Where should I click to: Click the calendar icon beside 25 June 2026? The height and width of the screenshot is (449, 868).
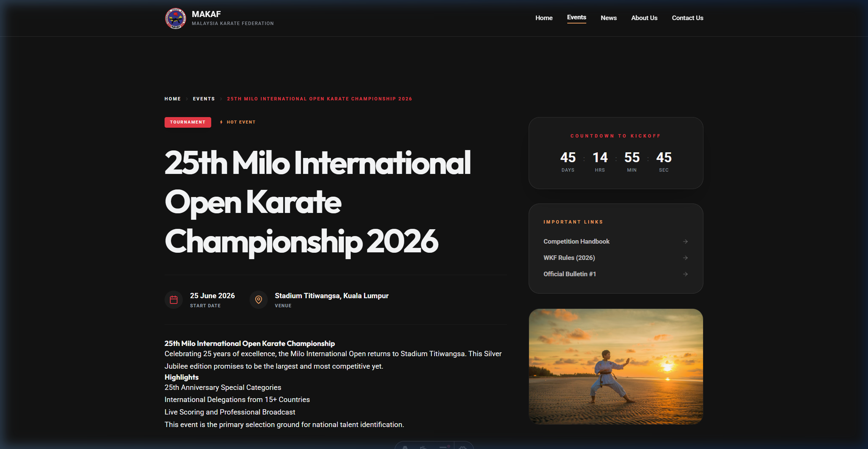(174, 300)
